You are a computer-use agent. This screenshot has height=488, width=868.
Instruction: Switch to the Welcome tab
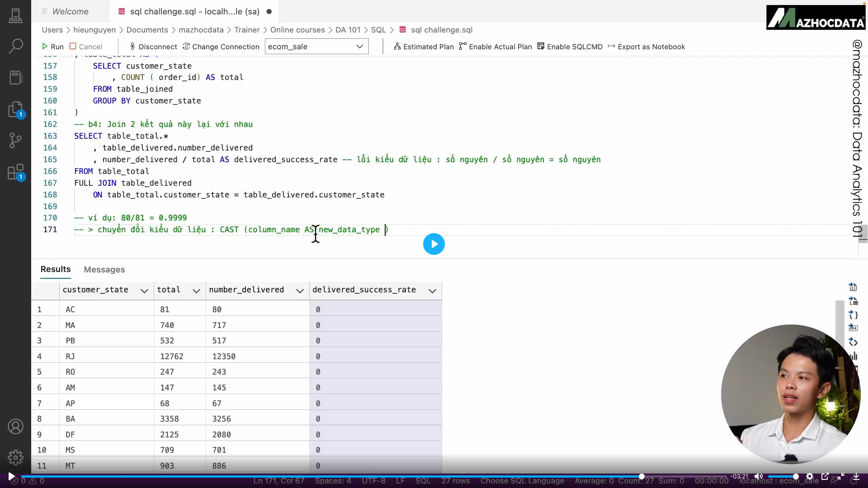tap(70, 11)
